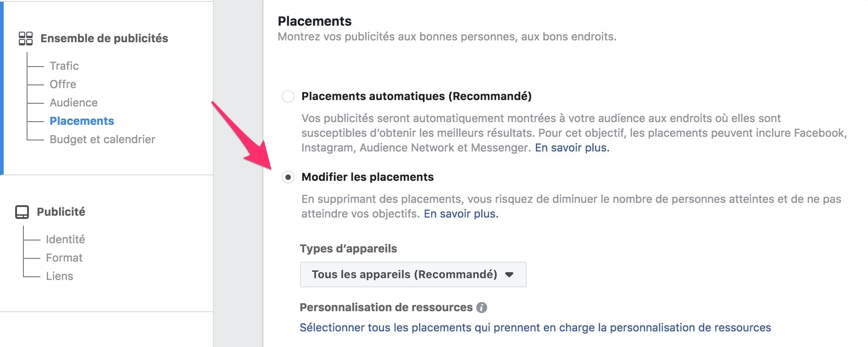The image size is (868, 347).
Task: Click the Ensemble de publicités heading
Action: pyautogui.click(x=104, y=39)
